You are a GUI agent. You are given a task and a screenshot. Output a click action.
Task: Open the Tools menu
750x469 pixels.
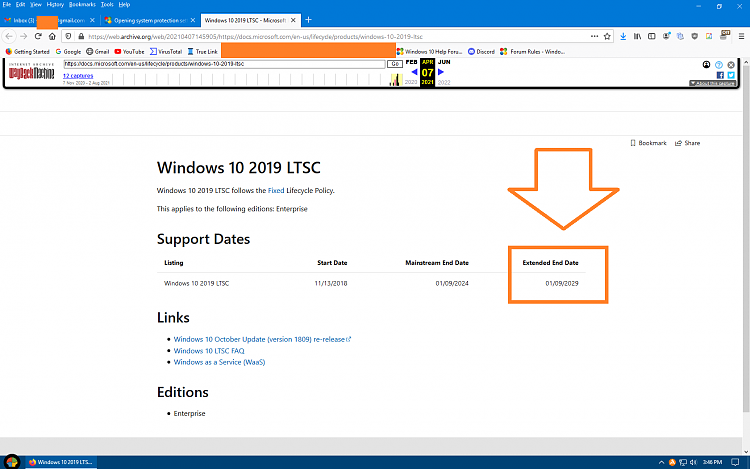[x=107, y=4]
